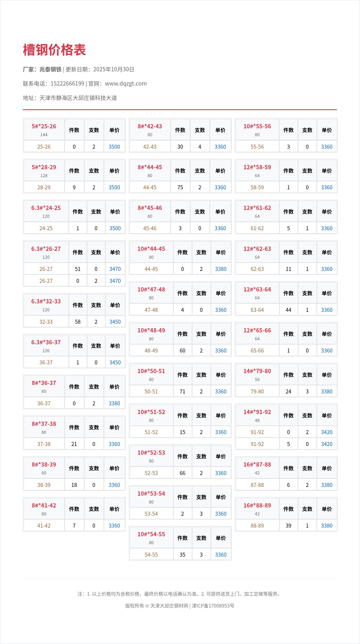
Task: Click the 3450 price for 6.3#*32-33
Action: click(x=115, y=322)
